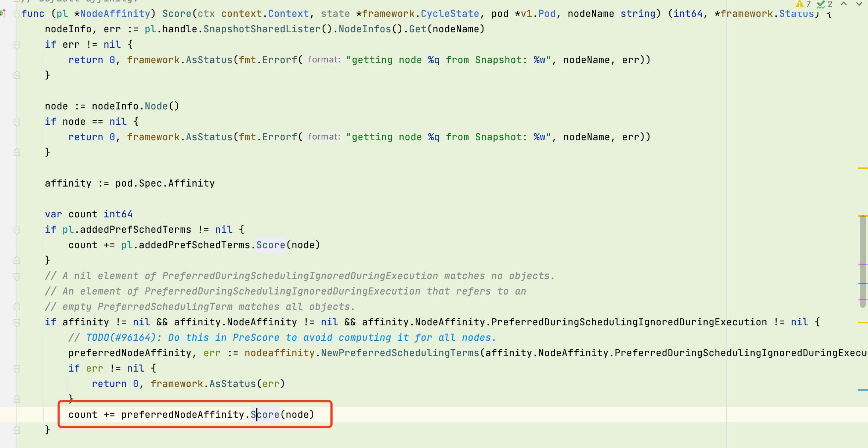Click the upper purple stripe mark in error stripe
Image resolution: width=868 pixels, height=448 pixels.
tap(862, 264)
